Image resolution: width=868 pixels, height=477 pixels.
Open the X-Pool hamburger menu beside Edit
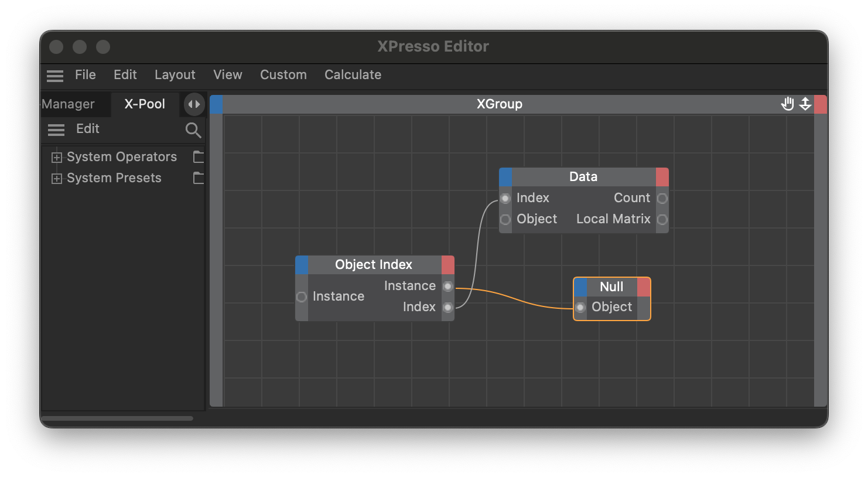pos(56,130)
